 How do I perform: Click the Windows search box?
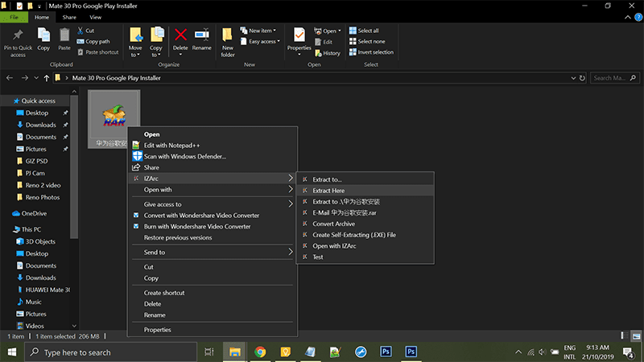click(113, 352)
